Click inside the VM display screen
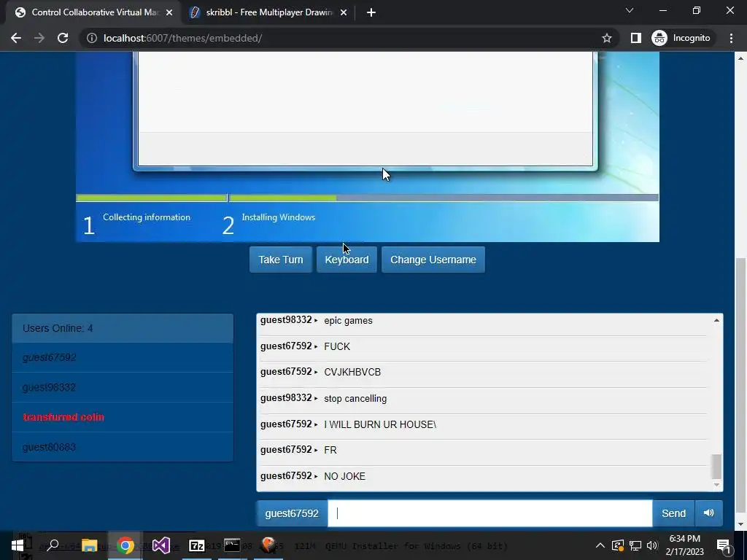Screen dimensions: 747x560 [368, 147]
